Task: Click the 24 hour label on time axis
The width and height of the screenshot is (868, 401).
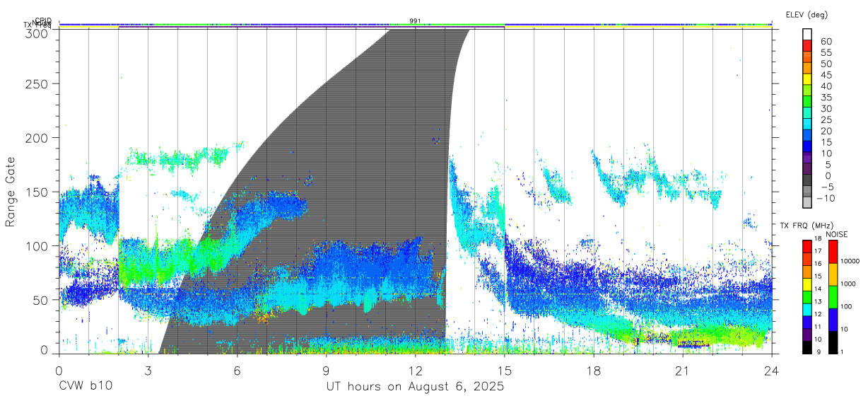Action: click(x=771, y=370)
